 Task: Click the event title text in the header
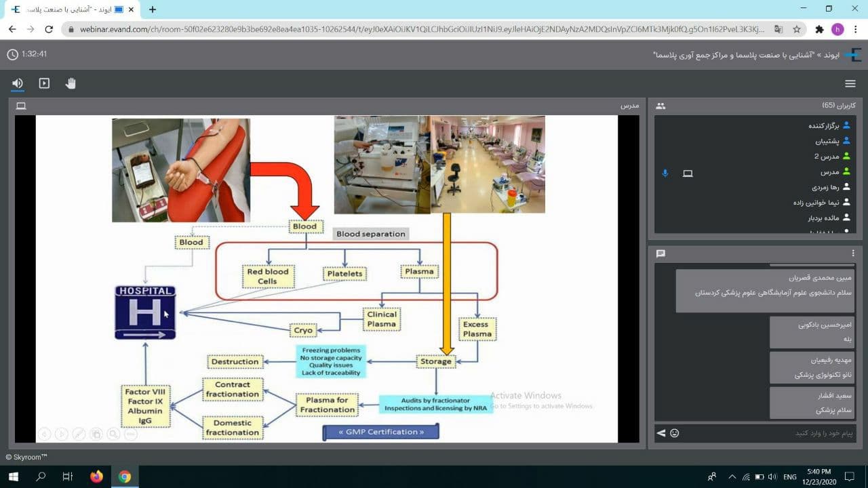(x=746, y=55)
